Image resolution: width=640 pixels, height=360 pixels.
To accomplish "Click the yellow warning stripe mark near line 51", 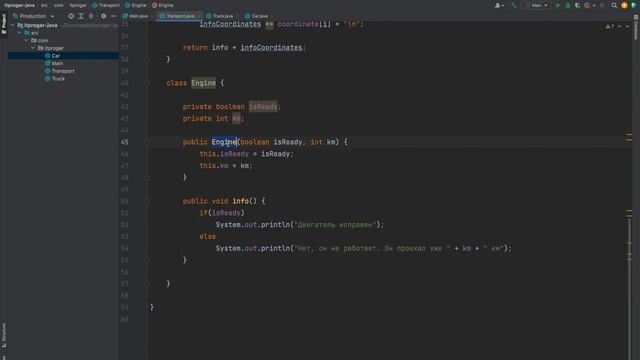I will pyautogui.click(x=629, y=211).
